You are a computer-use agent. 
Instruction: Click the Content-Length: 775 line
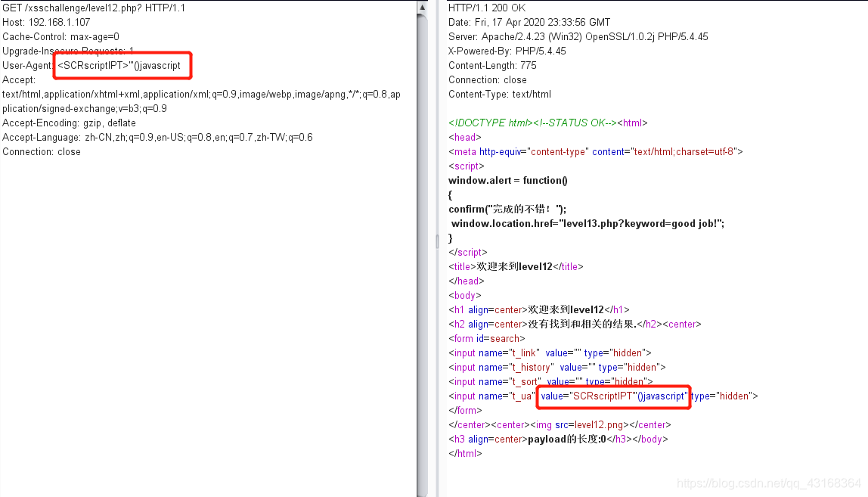pyautogui.click(x=492, y=65)
